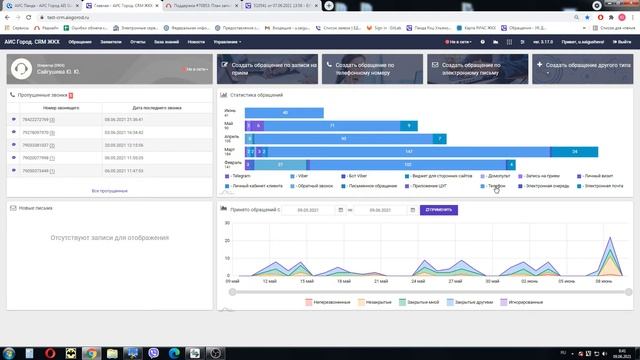The height and width of the screenshot is (360, 640).
Task: Create request по телефонному номеру
Action: click(x=372, y=69)
